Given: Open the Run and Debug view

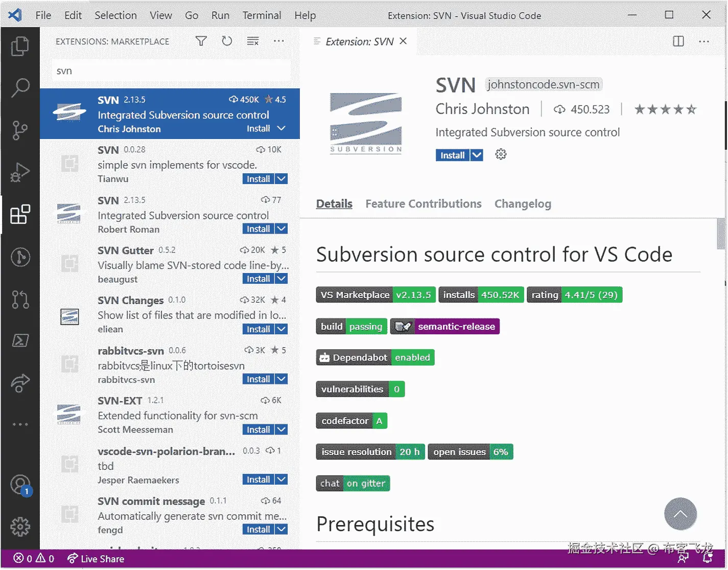Looking at the screenshot, I should [20, 172].
